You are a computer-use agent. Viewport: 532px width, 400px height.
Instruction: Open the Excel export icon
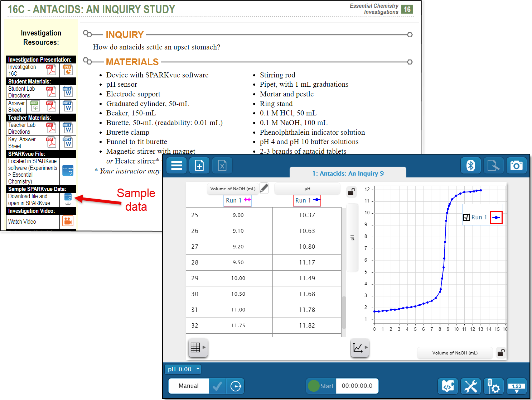click(222, 165)
